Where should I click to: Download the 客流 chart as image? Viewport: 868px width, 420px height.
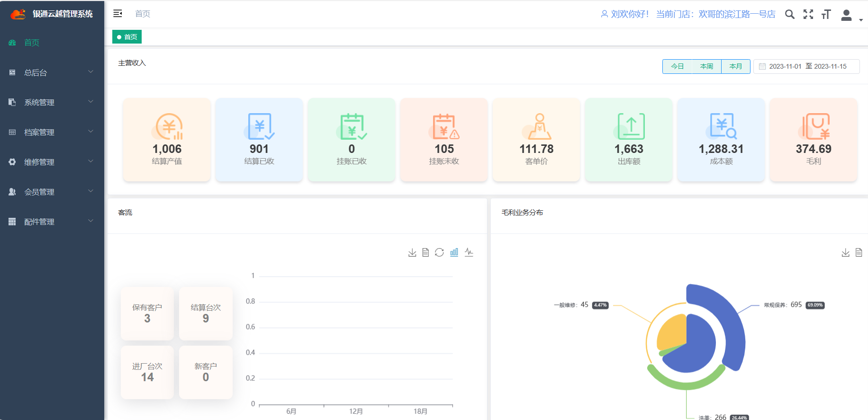[x=412, y=252]
